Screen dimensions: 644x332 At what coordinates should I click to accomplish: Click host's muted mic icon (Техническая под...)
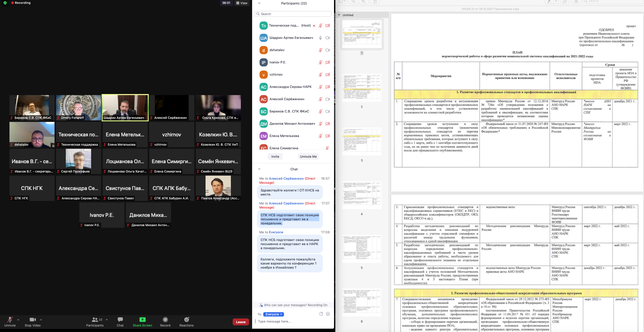(x=320, y=26)
